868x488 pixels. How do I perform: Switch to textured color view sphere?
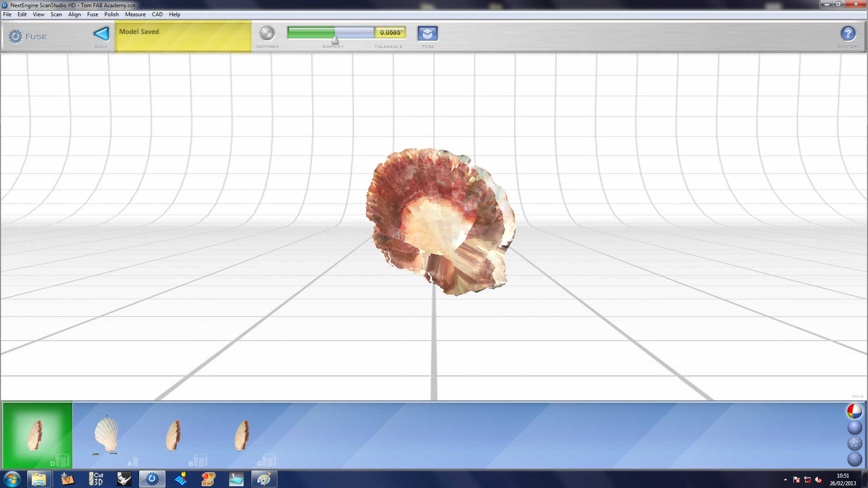[x=854, y=411]
